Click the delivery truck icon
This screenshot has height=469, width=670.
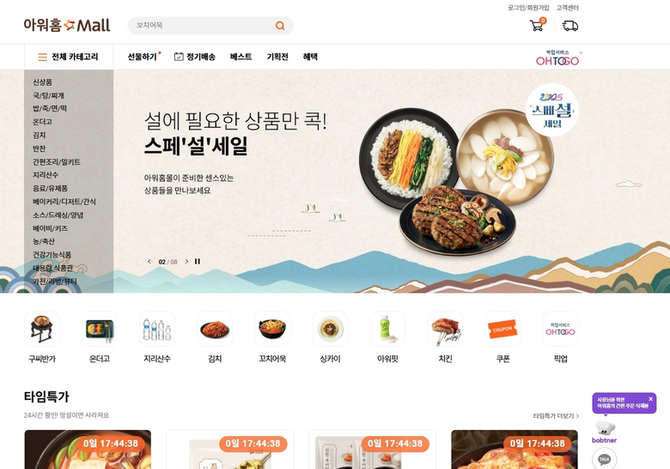(x=570, y=26)
